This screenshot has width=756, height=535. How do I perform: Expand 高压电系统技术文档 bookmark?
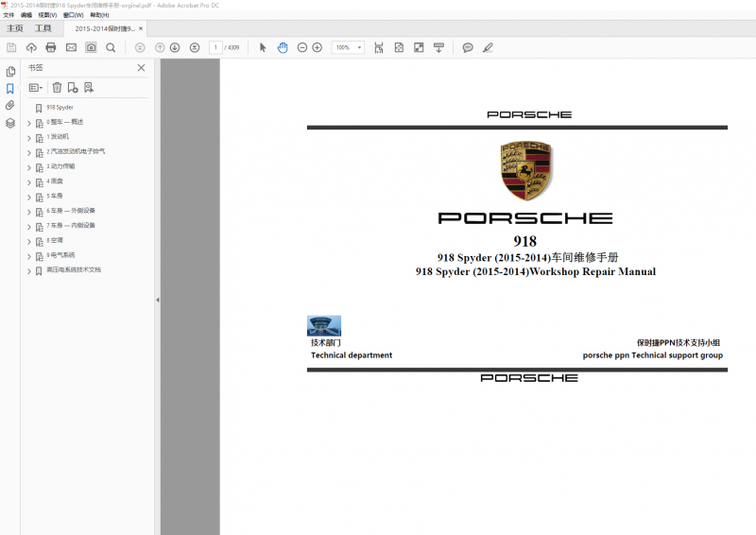(29, 271)
